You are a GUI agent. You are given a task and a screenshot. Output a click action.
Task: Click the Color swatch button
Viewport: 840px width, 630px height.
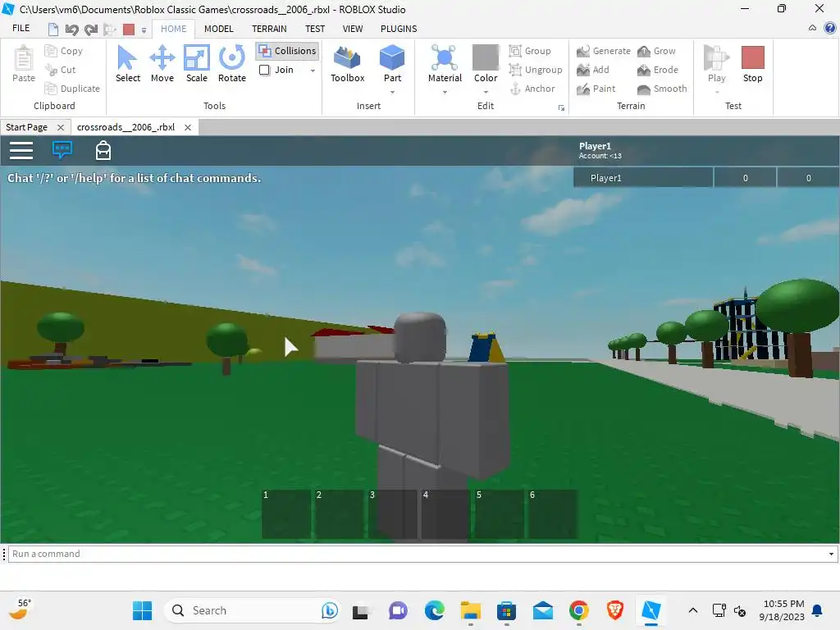(x=486, y=57)
